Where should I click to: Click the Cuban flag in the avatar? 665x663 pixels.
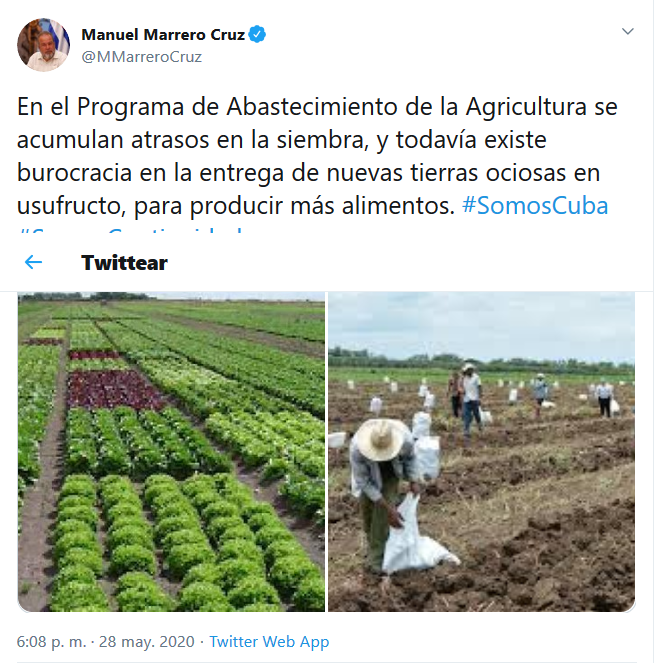(x=59, y=34)
